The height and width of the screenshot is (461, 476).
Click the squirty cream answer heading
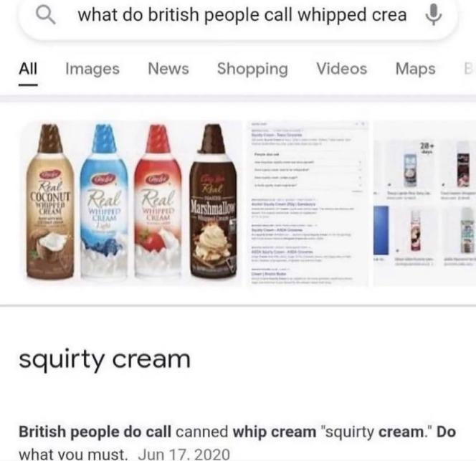point(105,360)
